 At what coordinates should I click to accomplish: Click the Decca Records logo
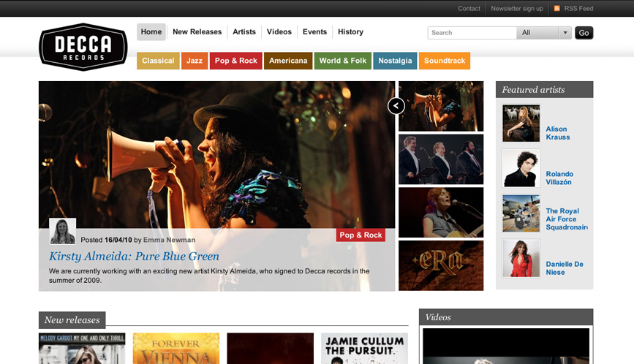[83, 47]
